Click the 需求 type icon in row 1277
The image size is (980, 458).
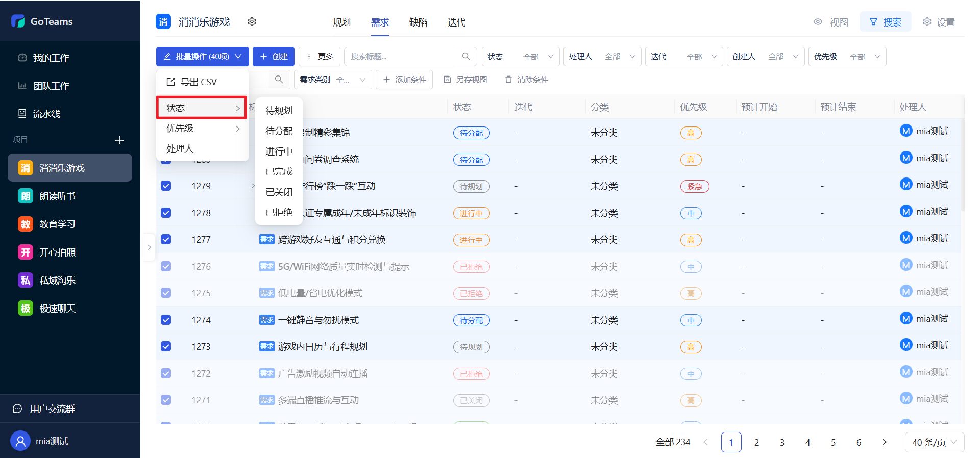267,239
